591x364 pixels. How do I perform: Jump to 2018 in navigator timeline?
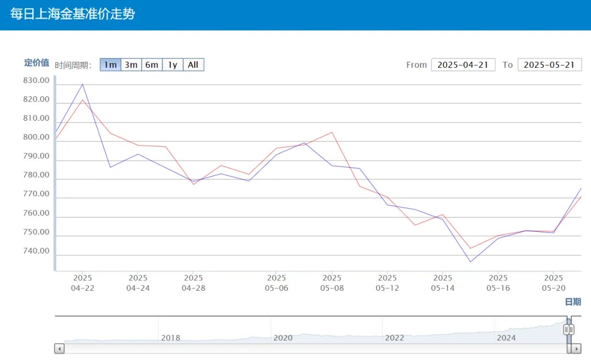[170, 338]
